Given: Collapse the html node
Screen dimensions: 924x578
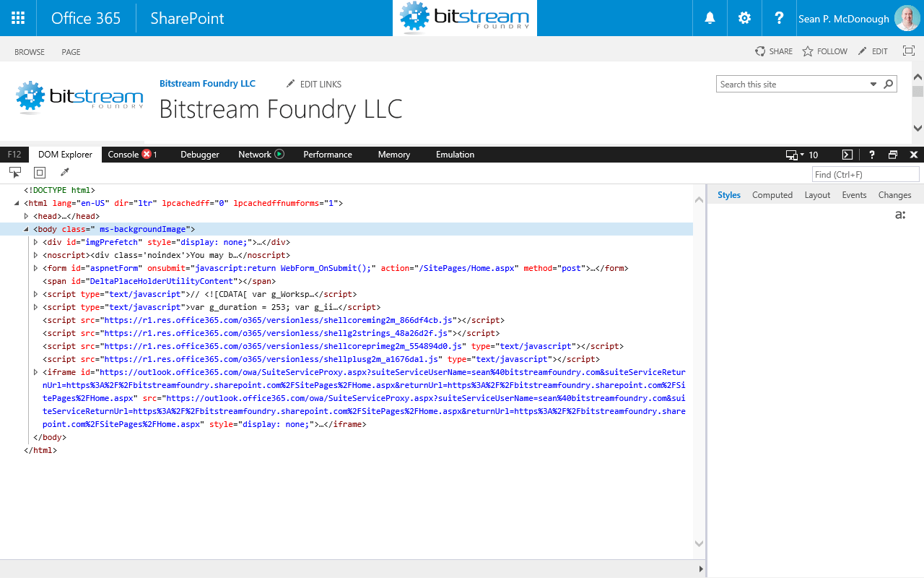Looking at the screenshot, I should pyautogui.click(x=17, y=204).
